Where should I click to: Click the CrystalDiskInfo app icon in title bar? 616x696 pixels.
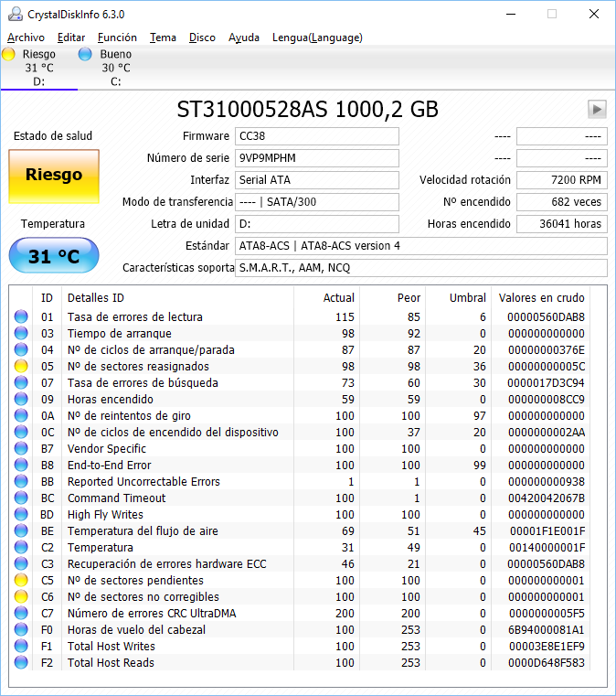(15, 15)
